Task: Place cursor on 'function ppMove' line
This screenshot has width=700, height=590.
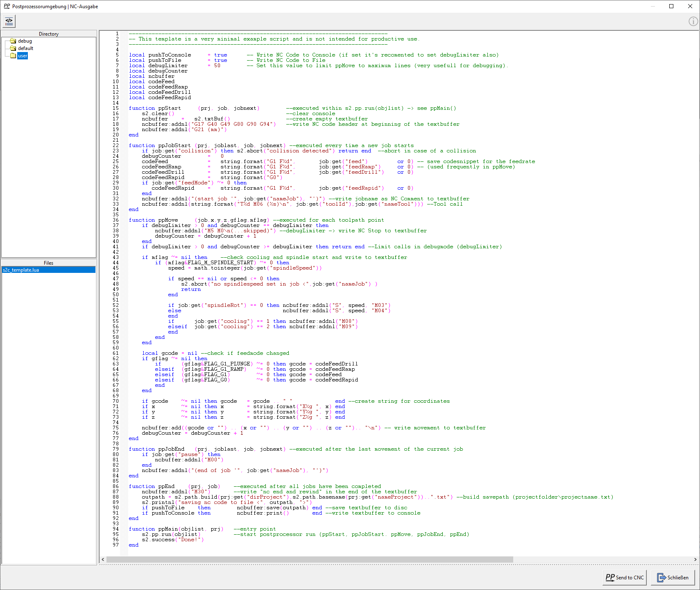Action: click(256, 220)
